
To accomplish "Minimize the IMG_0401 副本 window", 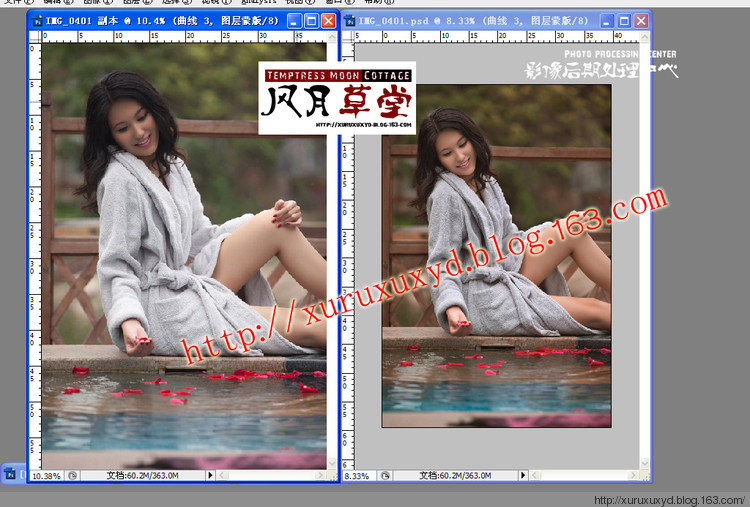I will point(294,21).
